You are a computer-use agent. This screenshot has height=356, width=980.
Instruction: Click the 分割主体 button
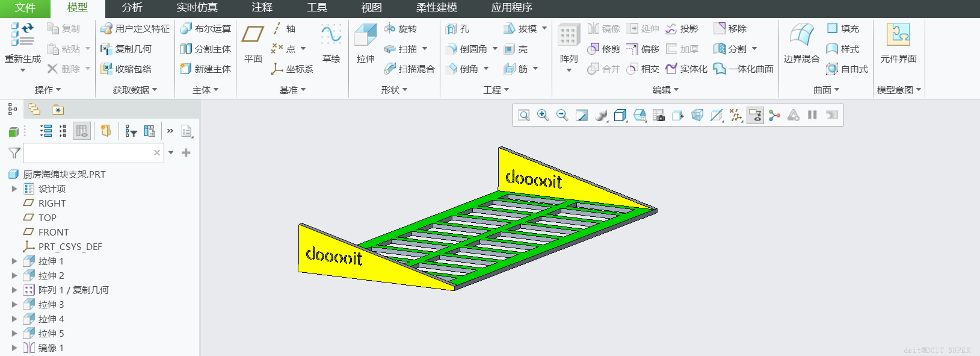tap(205, 49)
